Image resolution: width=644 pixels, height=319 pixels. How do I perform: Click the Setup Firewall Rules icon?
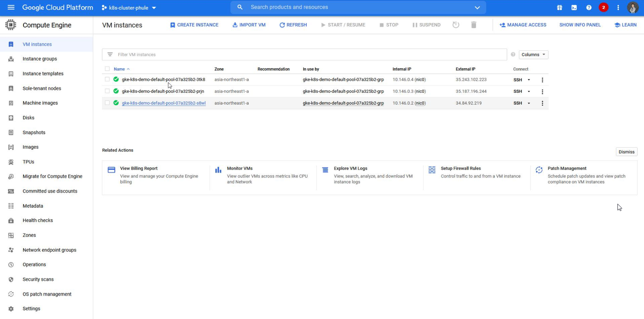click(432, 170)
